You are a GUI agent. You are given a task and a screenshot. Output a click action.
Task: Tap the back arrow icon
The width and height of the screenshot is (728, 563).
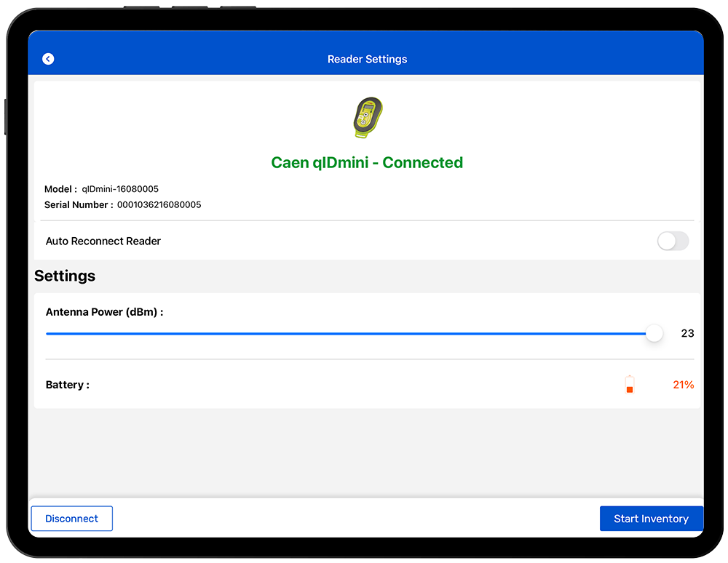[48, 59]
